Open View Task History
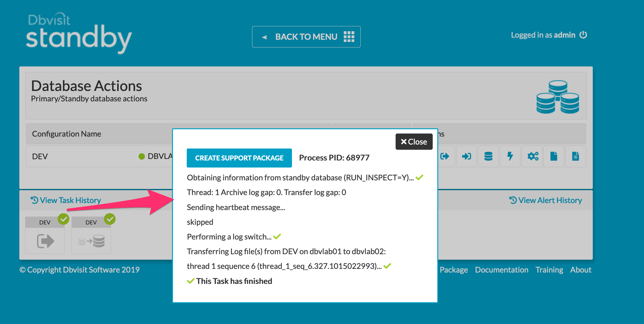 tap(66, 200)
